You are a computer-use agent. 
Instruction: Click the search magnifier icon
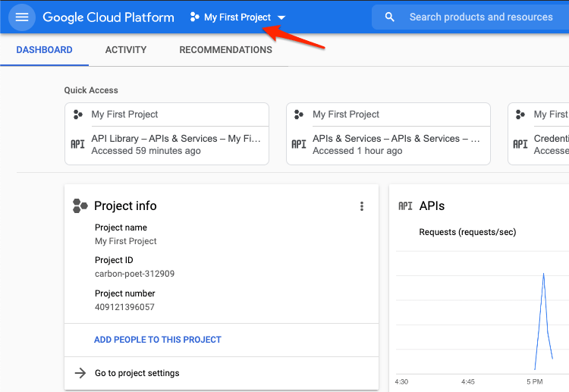pyautogui.click(x=390, y=17)
